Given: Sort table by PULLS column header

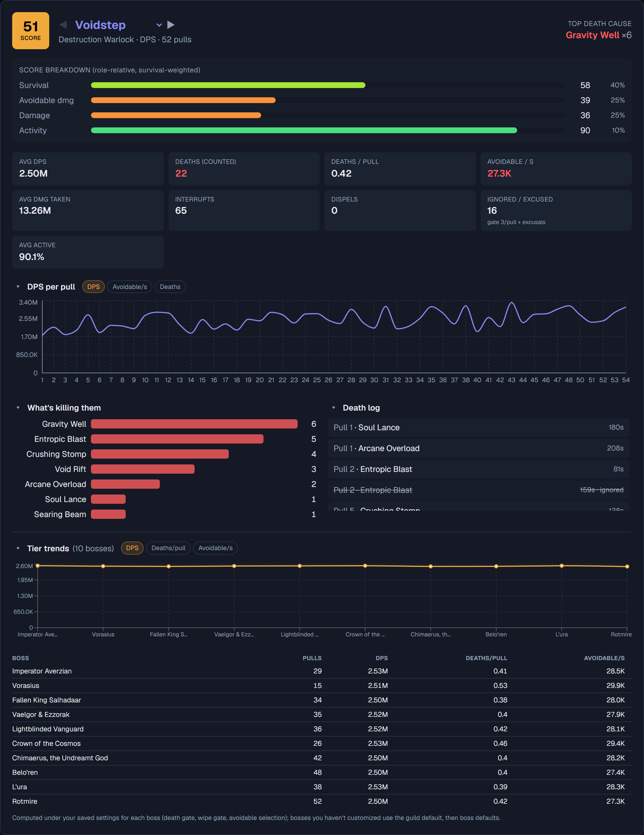Looking at the screenshot, I should [312, 658].
